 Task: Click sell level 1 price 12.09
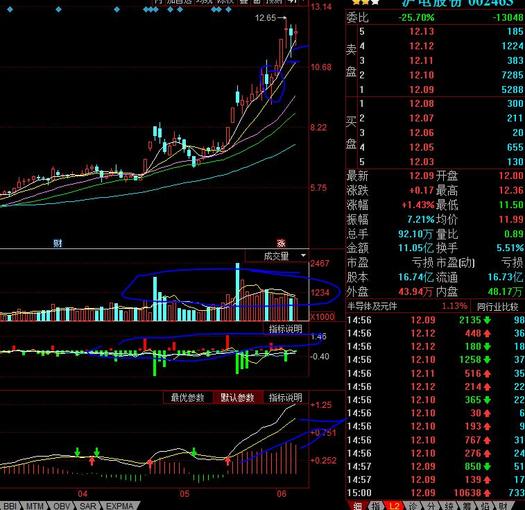pos(422,90)
